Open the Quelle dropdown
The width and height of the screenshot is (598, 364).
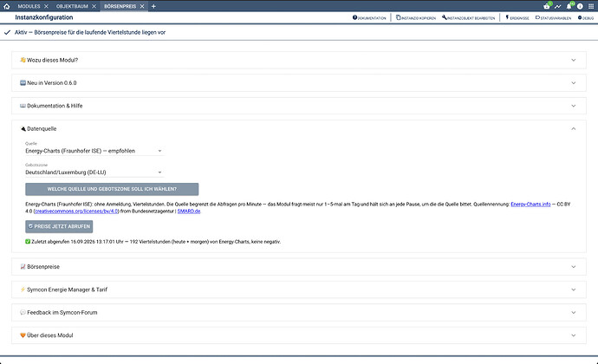point(94,151)
